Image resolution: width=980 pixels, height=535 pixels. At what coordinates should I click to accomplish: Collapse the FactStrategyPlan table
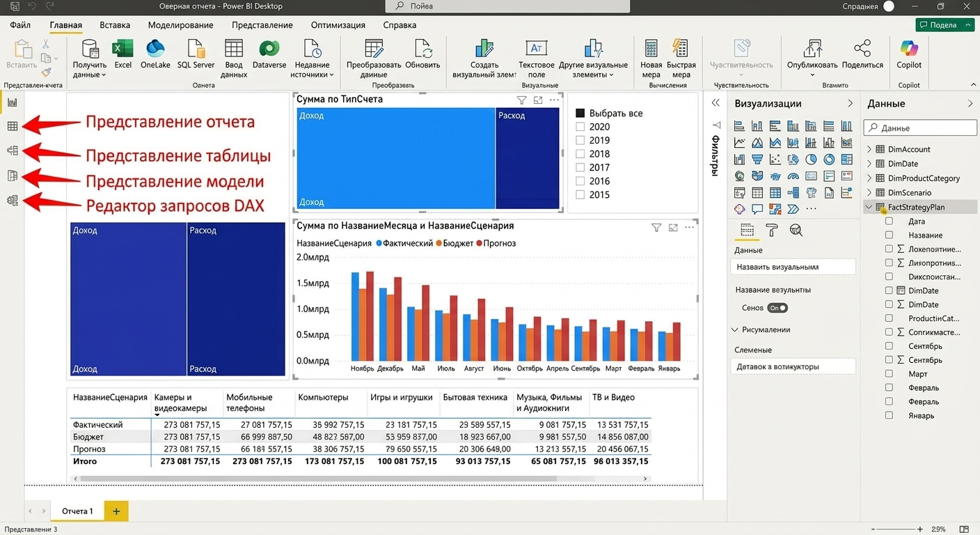(x=869, y=207)
